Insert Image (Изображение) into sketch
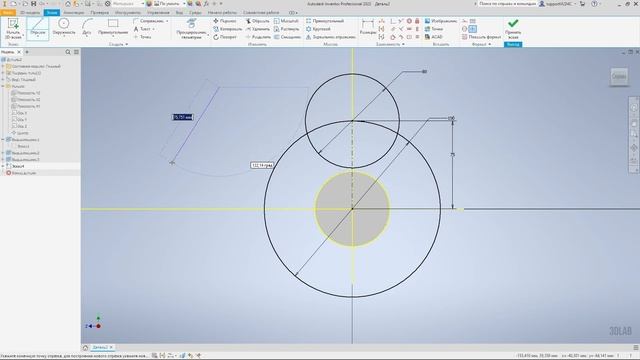Screen dimensions: 640x360 tap(440, 21)
